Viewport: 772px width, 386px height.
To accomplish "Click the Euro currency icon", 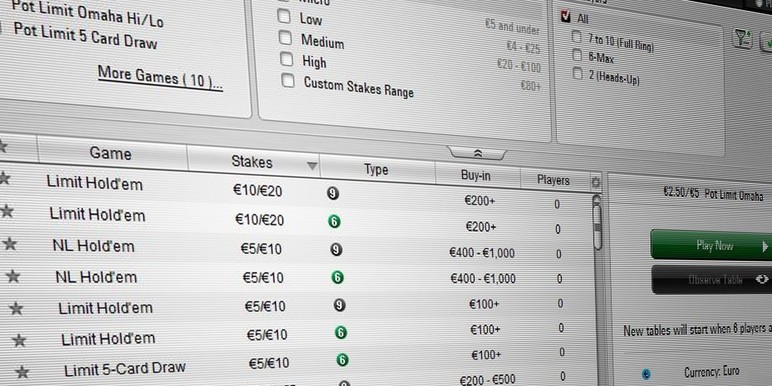I will point(646,373).
